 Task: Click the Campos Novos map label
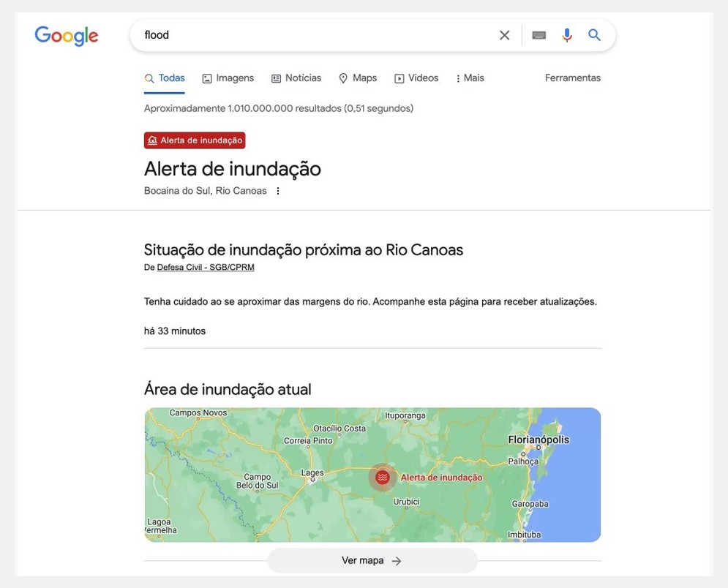point(198,412)
